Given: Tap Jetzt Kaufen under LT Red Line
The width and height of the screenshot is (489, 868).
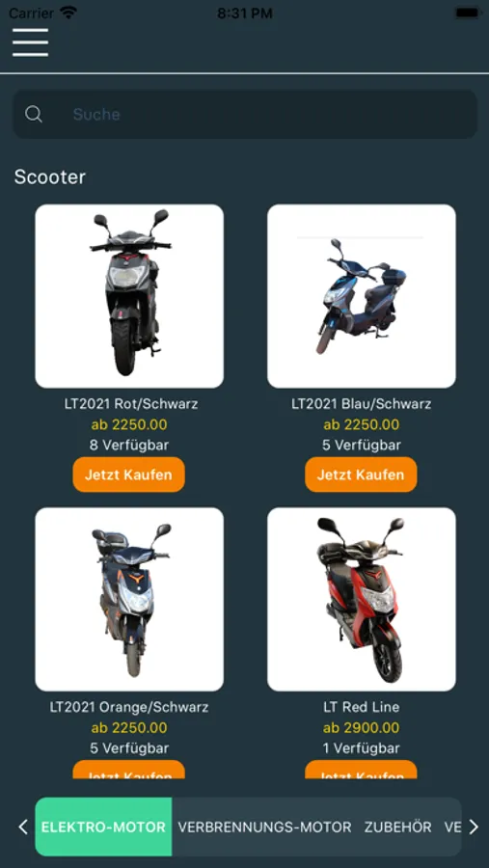Looking at the screenshot, I should 361,770.
